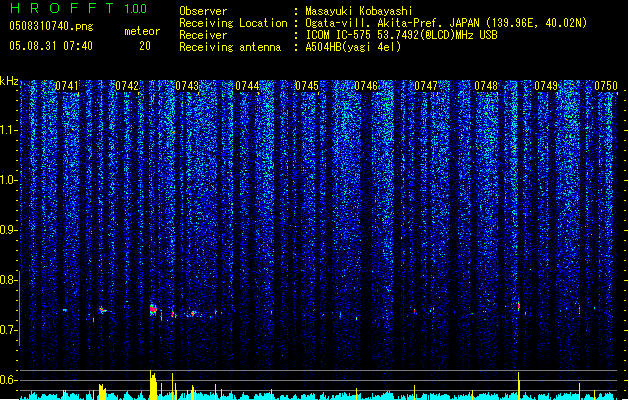Click the tallest yellow power bar after 0742
Screen dimensions: 629x400
153,385
